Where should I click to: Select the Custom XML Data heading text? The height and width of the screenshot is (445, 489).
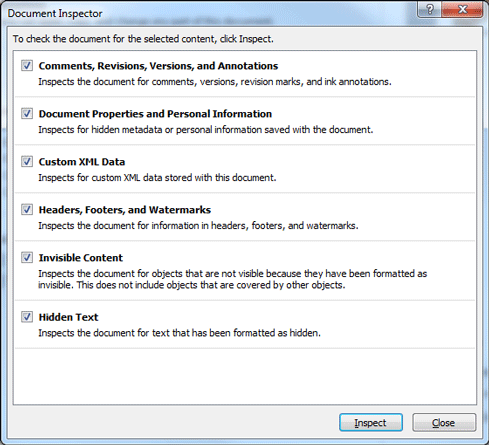point(82,162)
